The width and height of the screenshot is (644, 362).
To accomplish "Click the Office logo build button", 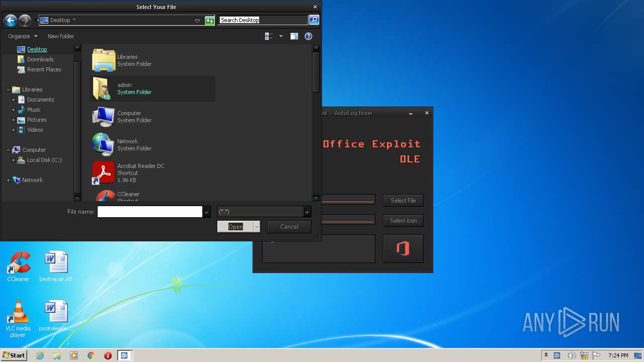I will coord(403,248).
